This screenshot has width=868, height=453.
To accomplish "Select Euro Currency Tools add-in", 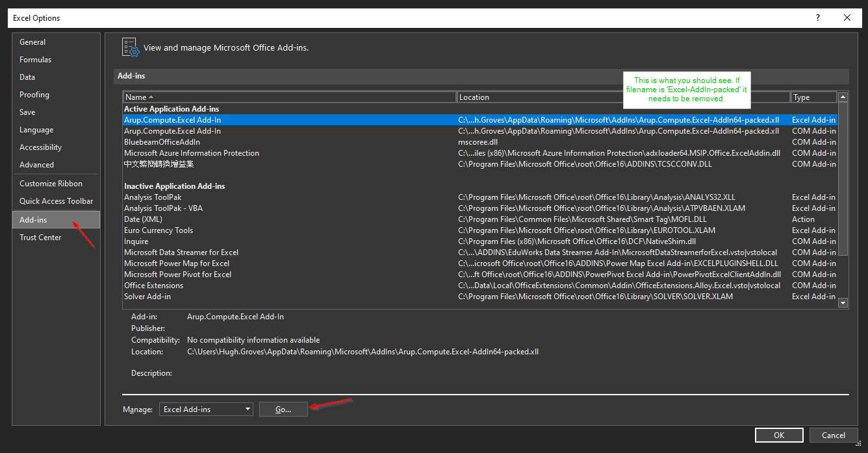I will [x=480, y=230].
